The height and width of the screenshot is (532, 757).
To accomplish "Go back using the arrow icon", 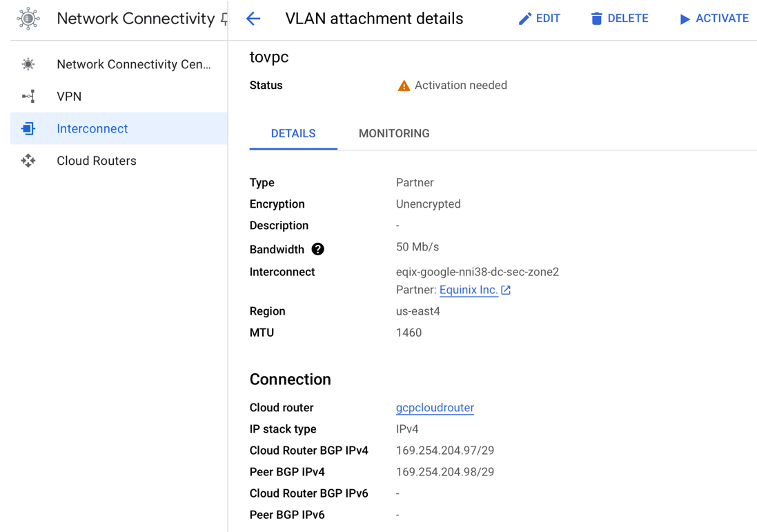I will tap(253, 19).
